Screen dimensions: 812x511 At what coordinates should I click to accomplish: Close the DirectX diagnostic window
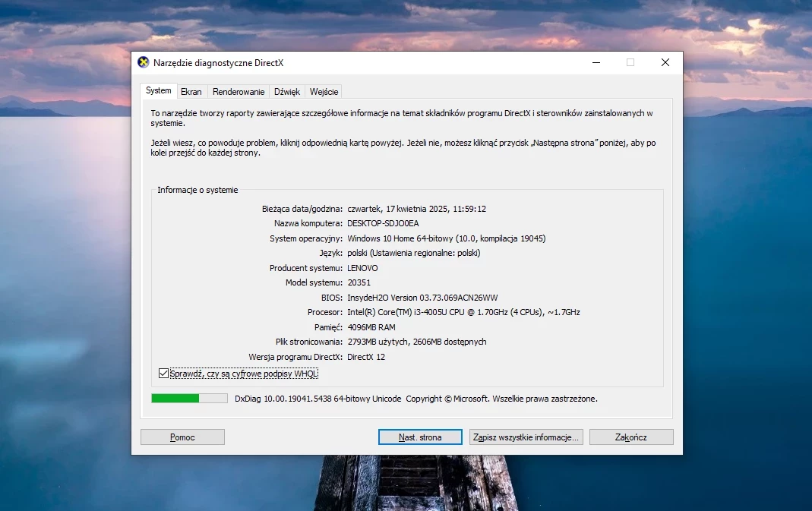pyautogui.click(x=665, y=63)
